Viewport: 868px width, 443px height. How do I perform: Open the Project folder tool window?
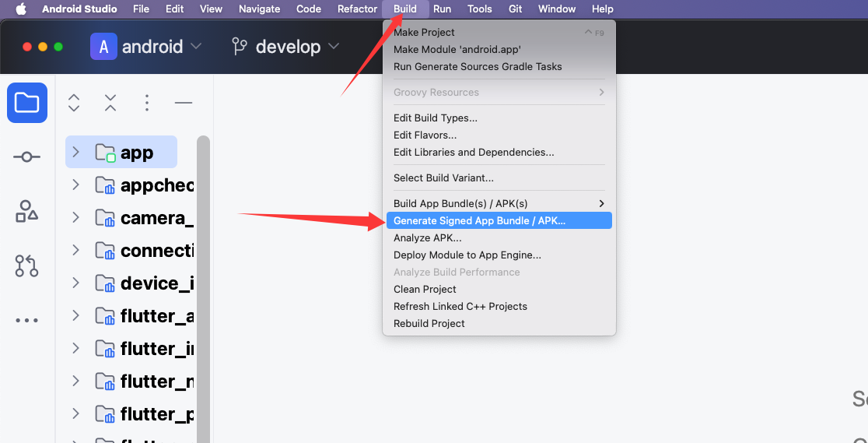point(27,103)
